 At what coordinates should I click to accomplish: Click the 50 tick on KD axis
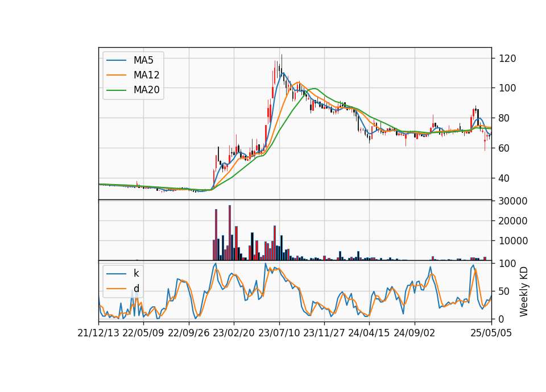click(x=504, y=291)
